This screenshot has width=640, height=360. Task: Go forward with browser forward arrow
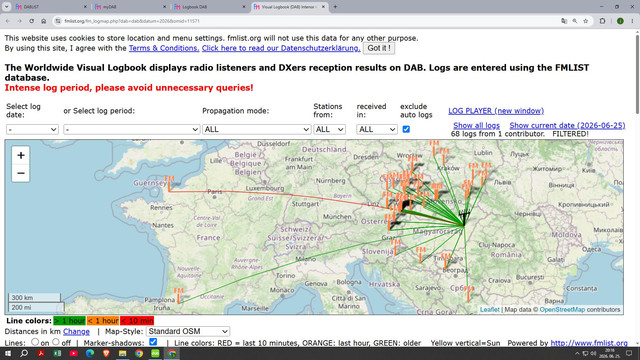click(19, 21)
